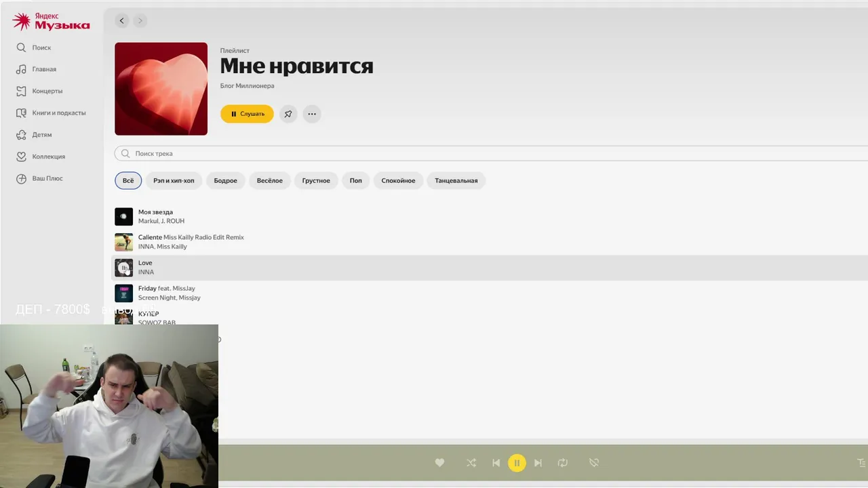
Task: Filter tracks by Спокойное mood
Action: 398,180
